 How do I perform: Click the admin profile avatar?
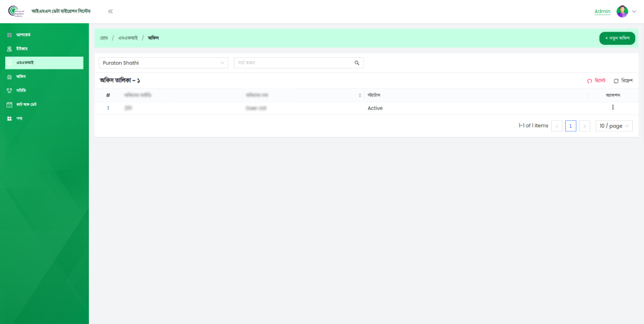(622, 11)
